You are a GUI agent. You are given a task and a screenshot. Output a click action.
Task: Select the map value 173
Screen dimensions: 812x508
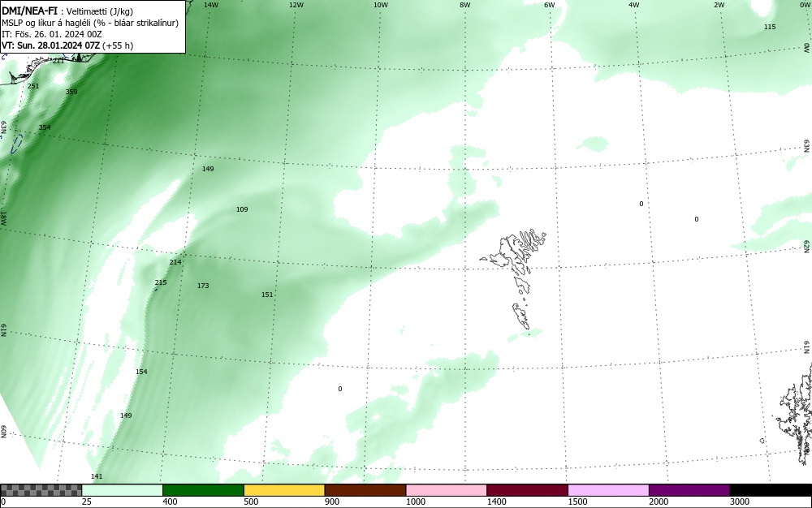click(x=203, y=286)
